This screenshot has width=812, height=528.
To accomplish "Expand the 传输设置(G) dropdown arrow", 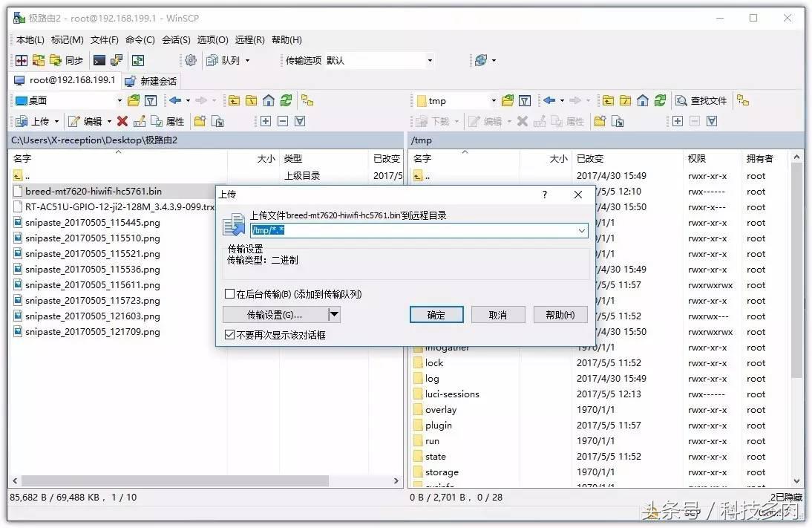I will [x=334, y=314].
